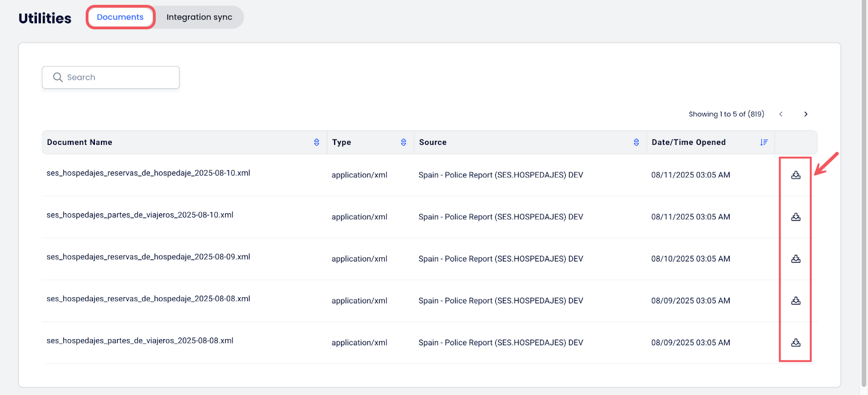Go to previous page of documents
The image size is (868, 395).
[781, 114]
